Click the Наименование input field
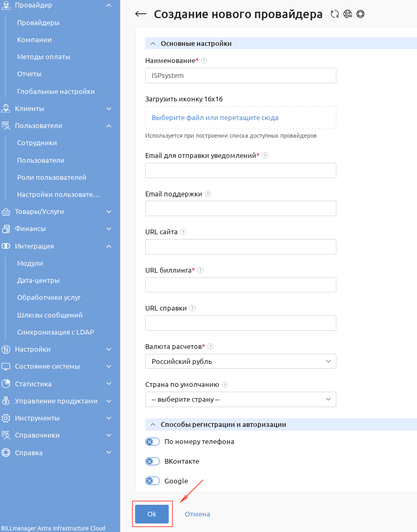Viewport: 417px width, 532px height. click(x=241, y=75)
